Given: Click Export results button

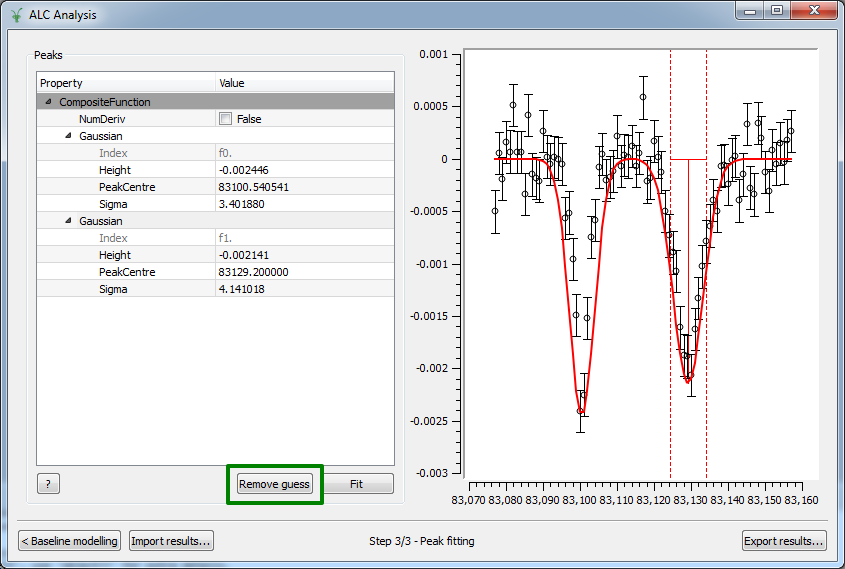Looking at the screenshot, I should 783,541.
